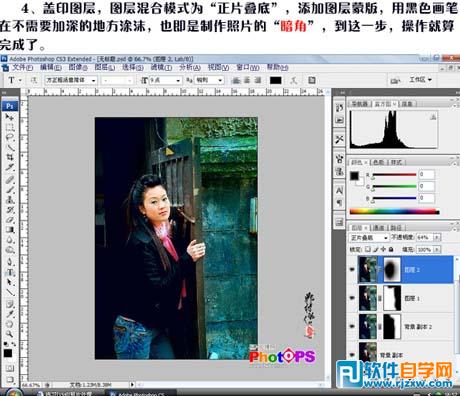Image resolution: width=460 pixels, height=396 pixels.
Task: Select the Crop tool in toolbox
Action: pyautogui.click(x=10, y=157)
